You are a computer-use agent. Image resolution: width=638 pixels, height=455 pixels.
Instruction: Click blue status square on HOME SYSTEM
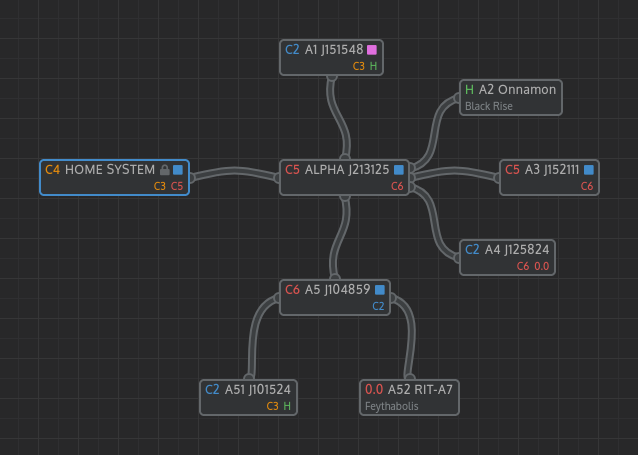[x=178, y=170]
